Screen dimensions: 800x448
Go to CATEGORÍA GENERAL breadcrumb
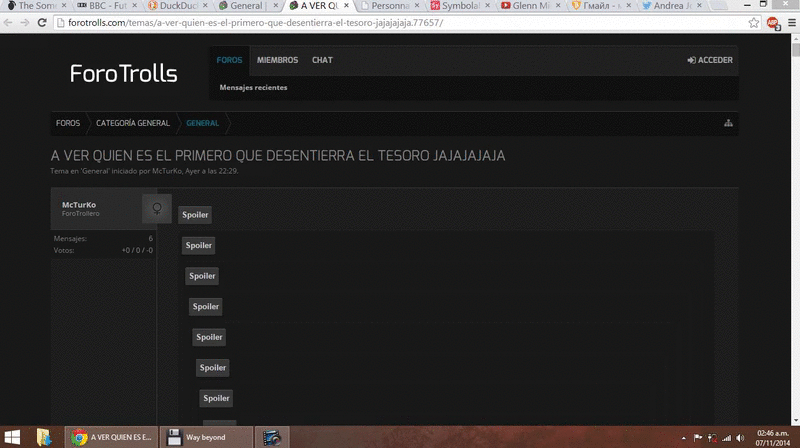(x=133, y=123)
